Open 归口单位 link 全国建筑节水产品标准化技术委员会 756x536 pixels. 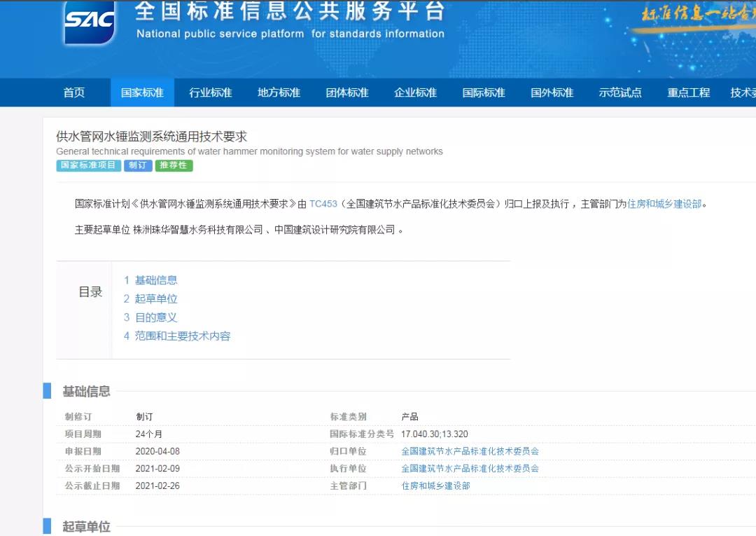470,451
